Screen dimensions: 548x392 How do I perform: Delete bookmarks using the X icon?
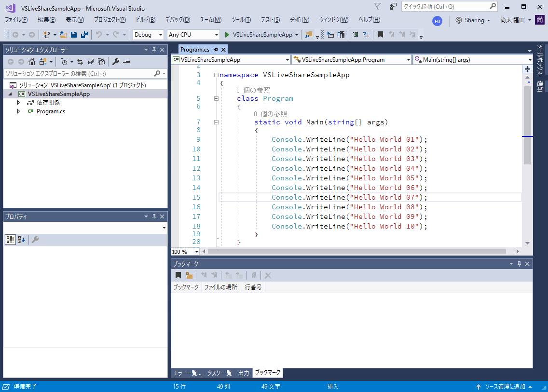[x=267, y=275]
